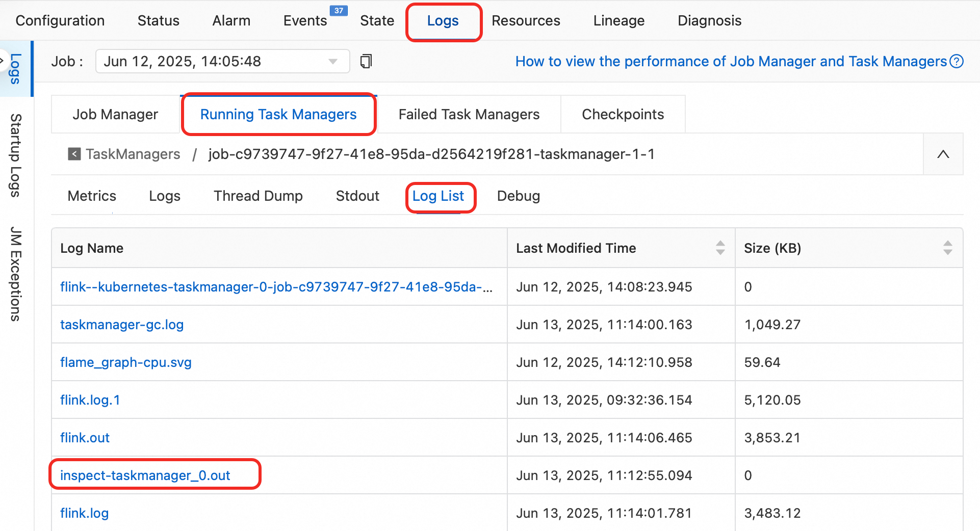This screenshot has width=980, height=531.
Task: Open inspect-taskmanager_0.out log file
Action: (x=145, y=475)
